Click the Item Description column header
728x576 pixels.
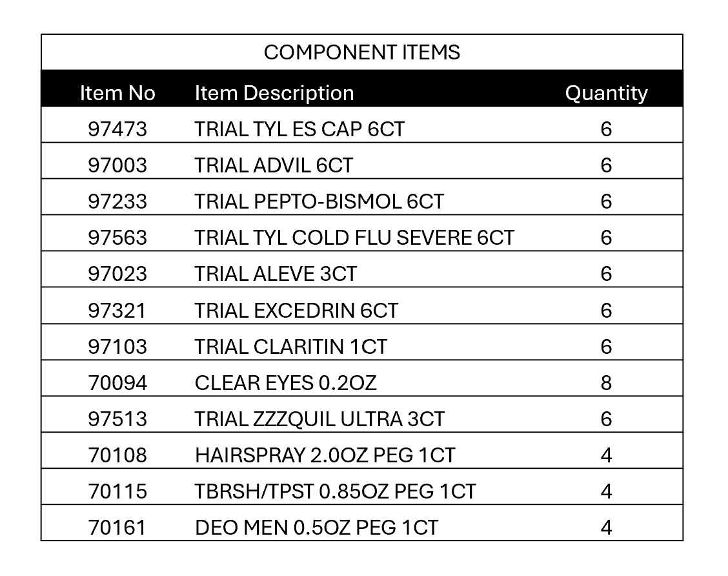click(274, 93)
